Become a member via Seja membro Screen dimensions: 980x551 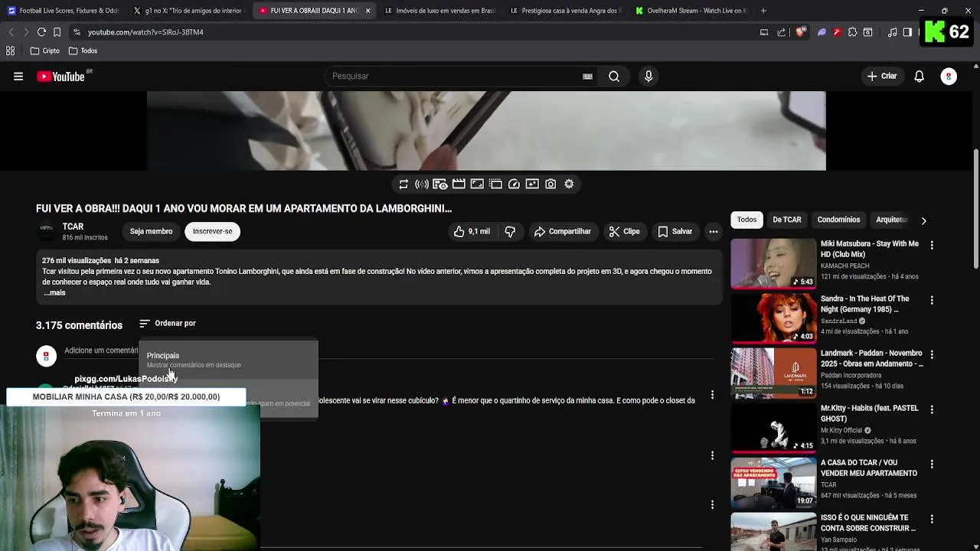pyautogui.click(x=151, y=231)
